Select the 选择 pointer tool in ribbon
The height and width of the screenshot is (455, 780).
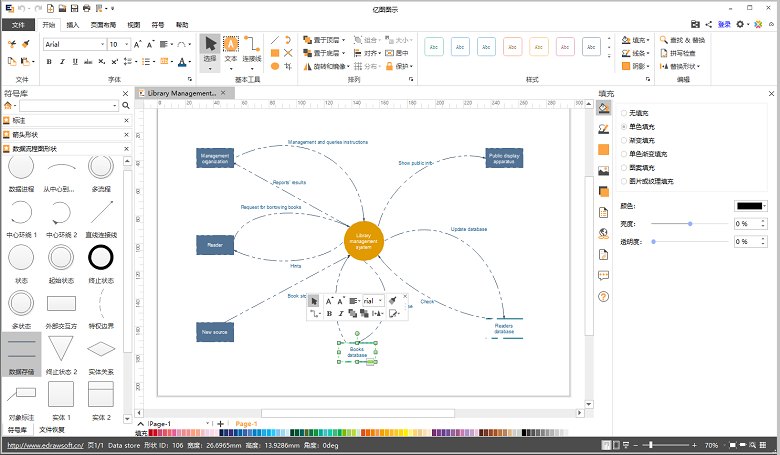[x=210, y=48]
